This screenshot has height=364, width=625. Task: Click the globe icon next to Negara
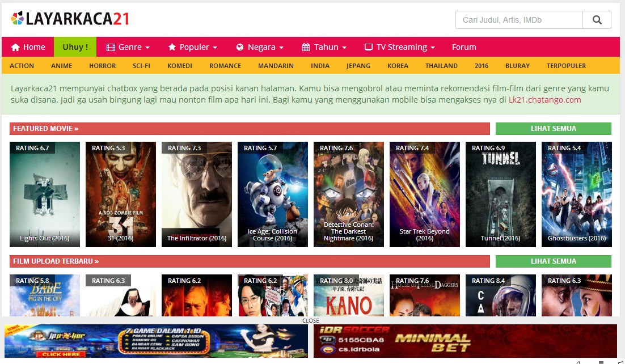pyautogui.click(x=240, y=47)
